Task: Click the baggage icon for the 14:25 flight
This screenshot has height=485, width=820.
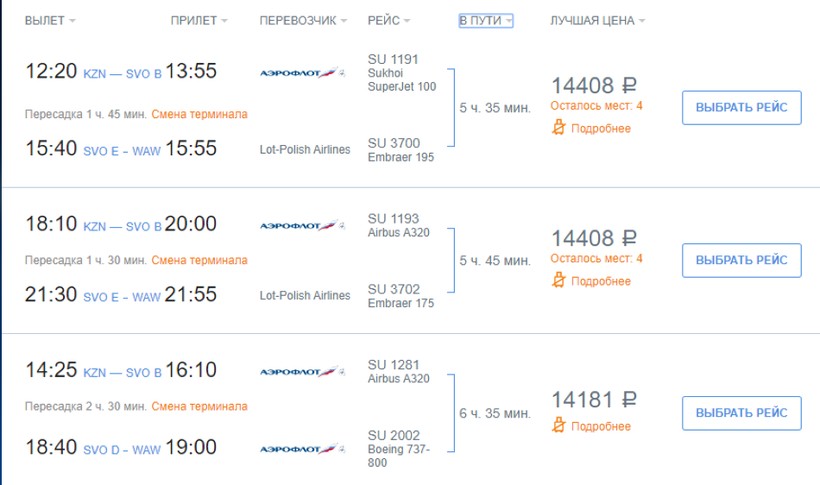Action: pos(560,426)
